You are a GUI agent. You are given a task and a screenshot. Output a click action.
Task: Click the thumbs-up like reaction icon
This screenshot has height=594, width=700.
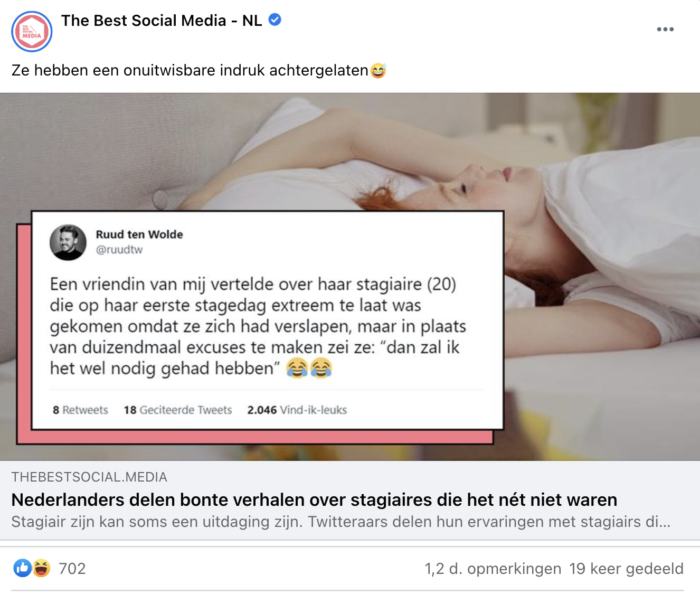point(22,568)
